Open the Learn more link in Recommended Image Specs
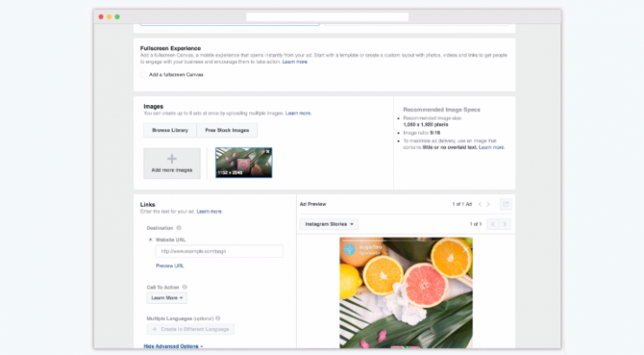This screenshot has width=644, height=355. (x=492, y=147)
